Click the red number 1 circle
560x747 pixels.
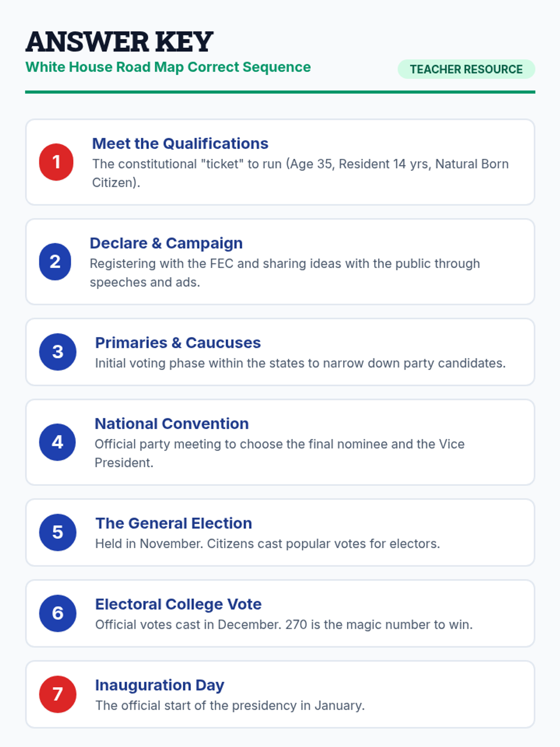coord(56,162)
